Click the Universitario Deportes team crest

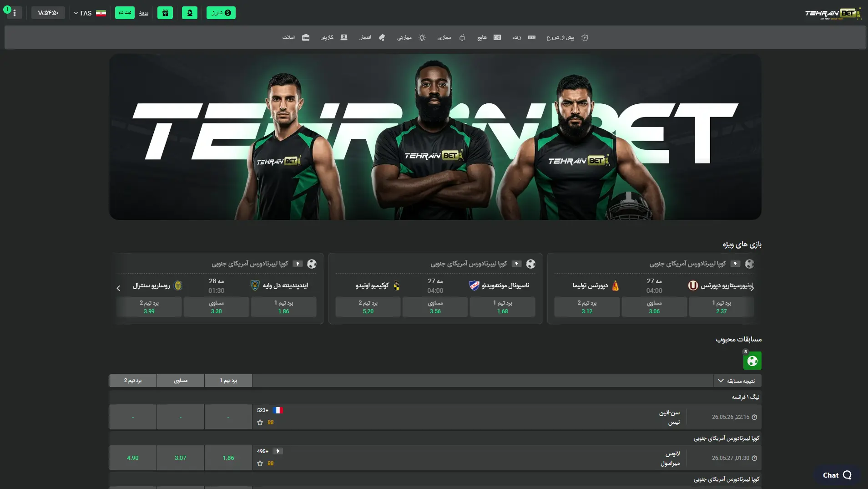click(693, 285)
